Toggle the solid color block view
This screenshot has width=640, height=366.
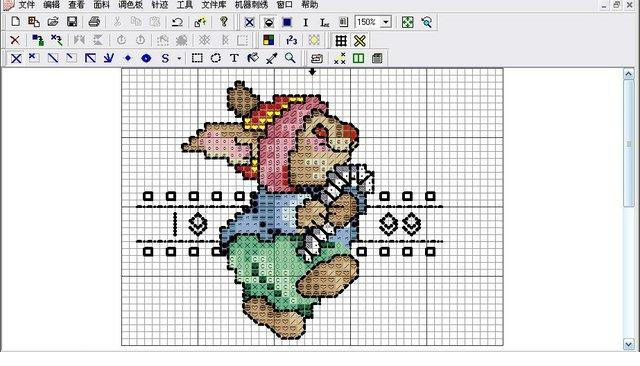[x=287, y=22]
